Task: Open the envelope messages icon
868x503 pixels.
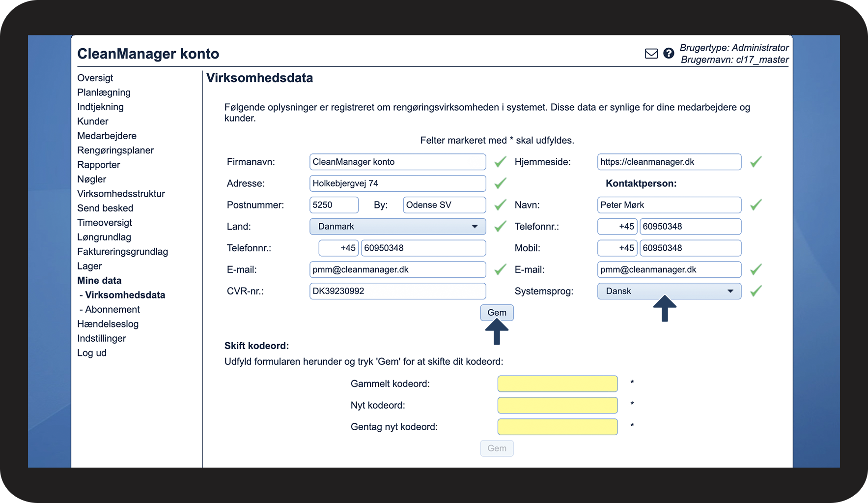Action: (x=651, y=54)
